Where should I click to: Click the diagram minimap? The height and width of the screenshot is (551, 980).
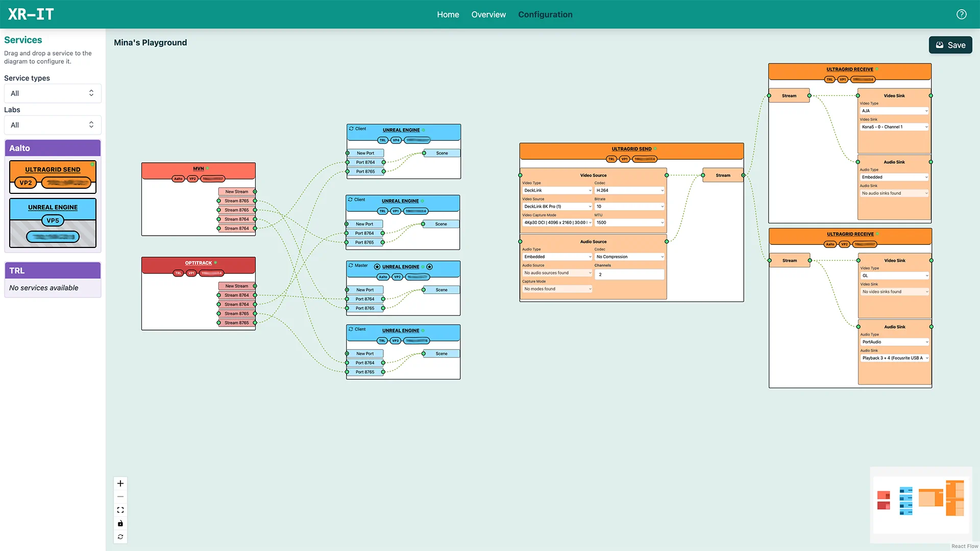pyautogui.click(x=921, y=505)
